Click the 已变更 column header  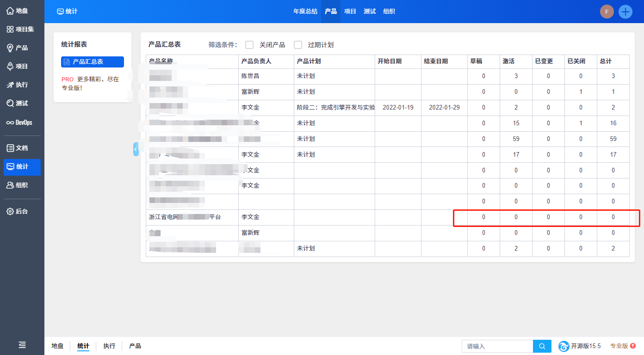pos(548,61)
